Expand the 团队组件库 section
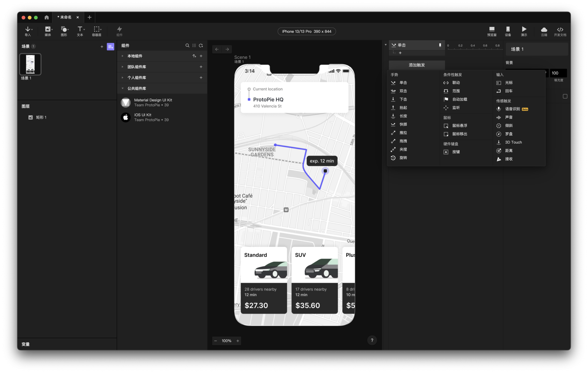588x373 pixels. pos(122,67)
